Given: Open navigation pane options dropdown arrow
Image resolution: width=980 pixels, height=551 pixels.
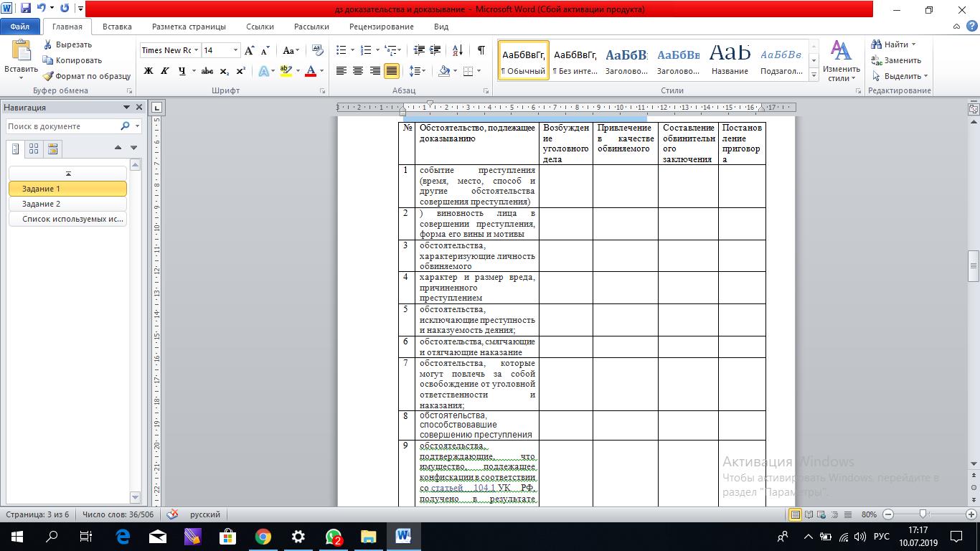Looking at the screenshot, I should click(x=127, y=108).
